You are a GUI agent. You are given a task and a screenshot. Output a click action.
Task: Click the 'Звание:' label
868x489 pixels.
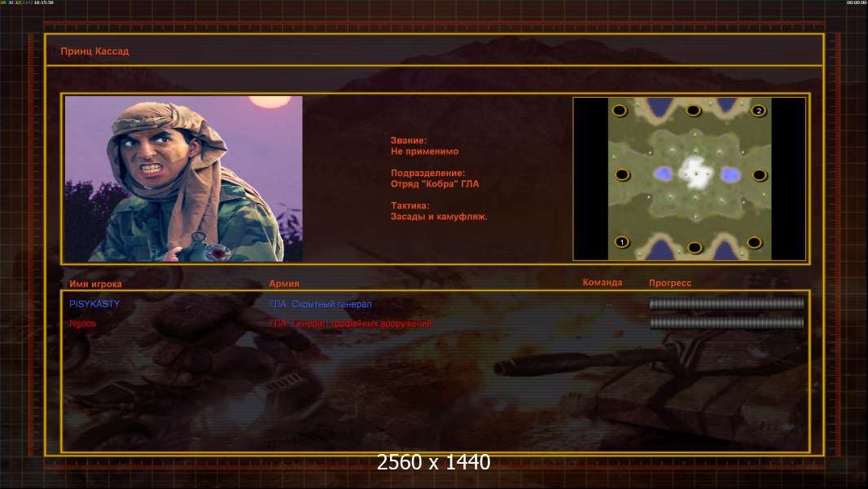coord(409,141)
